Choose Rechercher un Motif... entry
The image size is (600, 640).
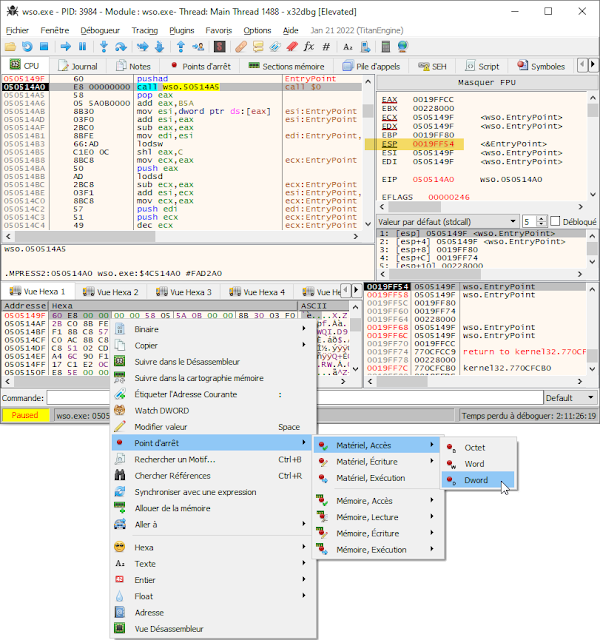tap(213, 460)
